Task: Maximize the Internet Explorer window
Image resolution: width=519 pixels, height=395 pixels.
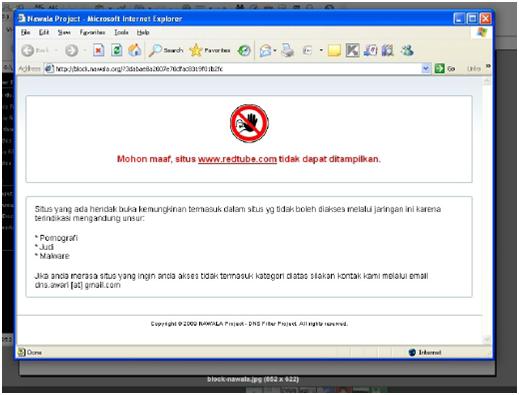Action: tap(472, 18)
